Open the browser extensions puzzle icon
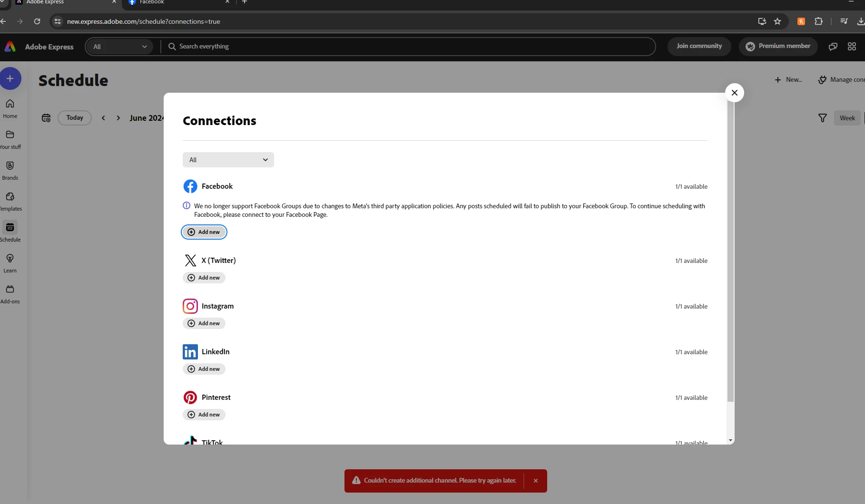Viewport: 865px width, 504px height. click(x=818, y=21)
